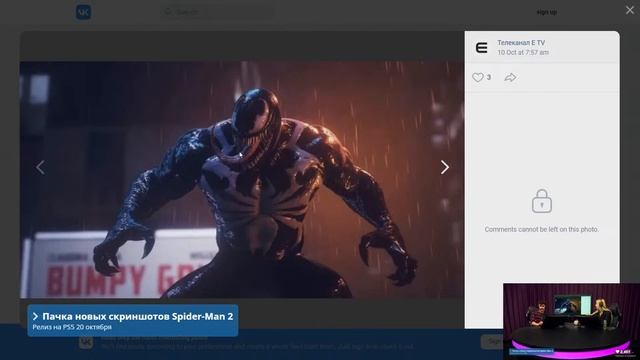This screenshot has width=640, height=360.
Task: Click the locked comments padlock icon
Action: (x=542, y=201)
